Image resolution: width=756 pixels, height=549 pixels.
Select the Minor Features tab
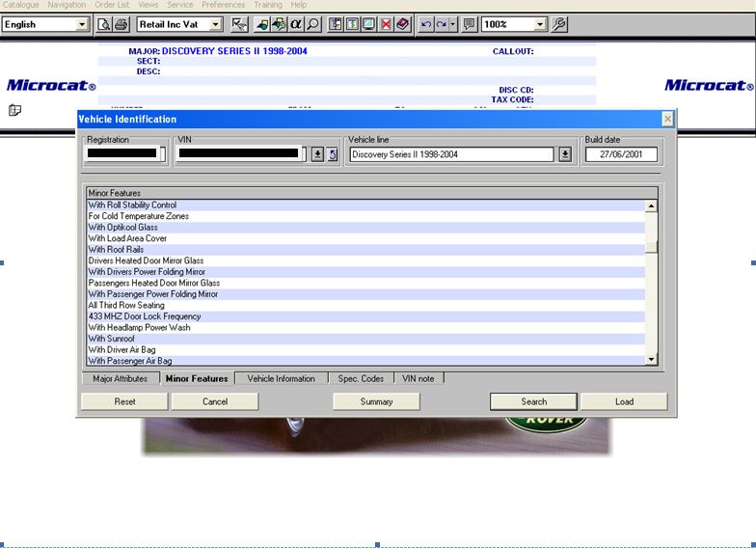tap(197, 378)
